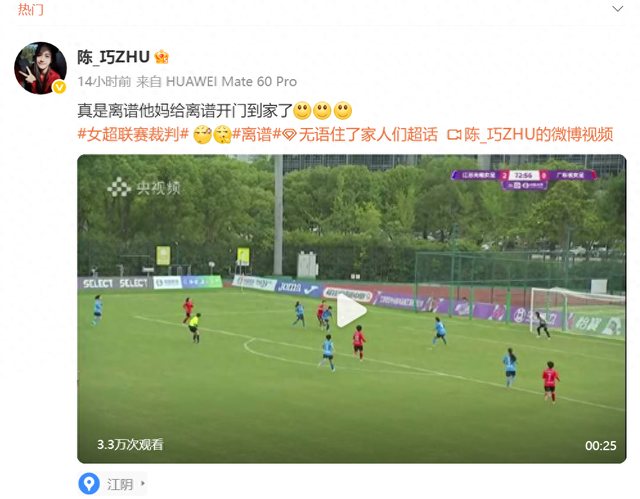Open the 14小时前 post timestamp
The image size is (640, 499).
pyautogui.click(x=104, y=82)
